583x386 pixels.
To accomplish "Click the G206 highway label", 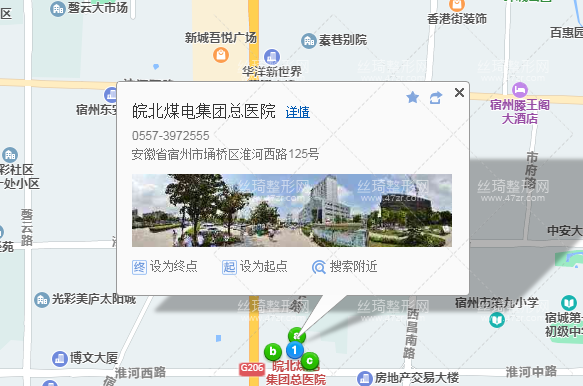I will [252, 368].
